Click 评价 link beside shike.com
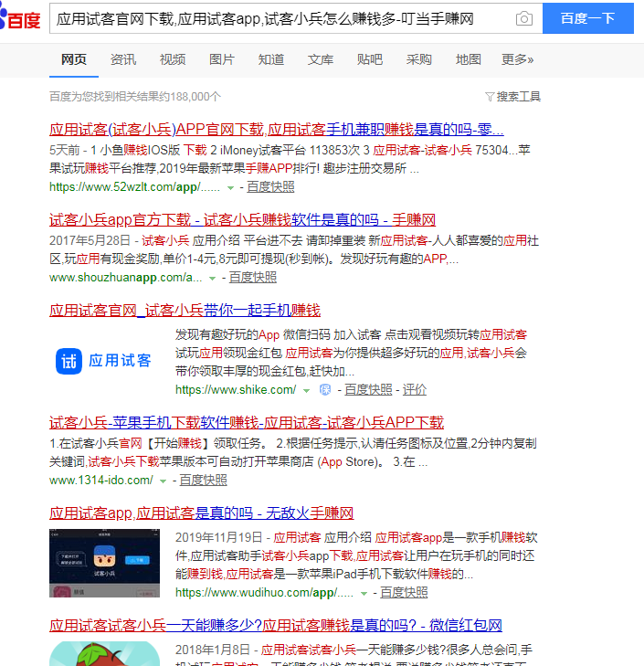This screenshot has height=666, width=644. [x=414, y=389]
